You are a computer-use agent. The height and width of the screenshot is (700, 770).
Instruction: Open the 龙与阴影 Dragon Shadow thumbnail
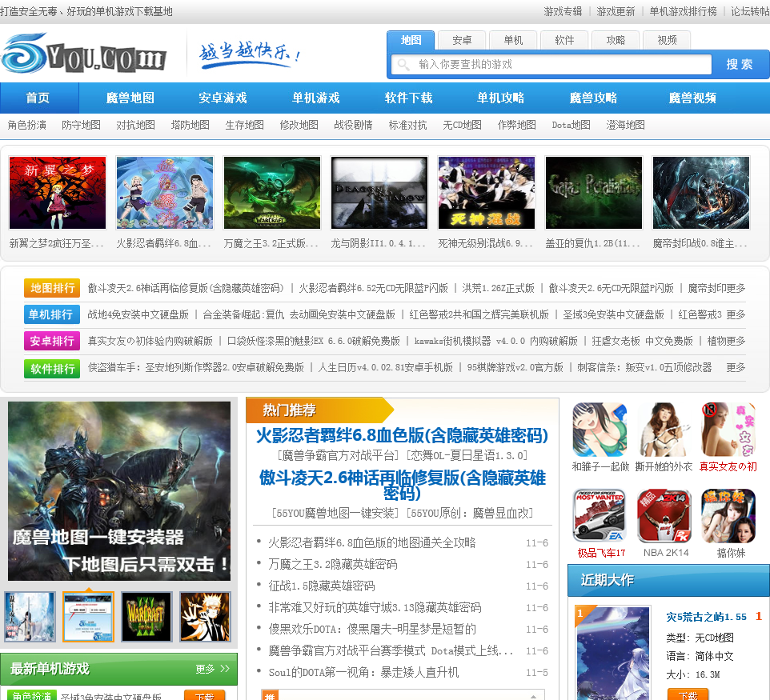point(379,193)
